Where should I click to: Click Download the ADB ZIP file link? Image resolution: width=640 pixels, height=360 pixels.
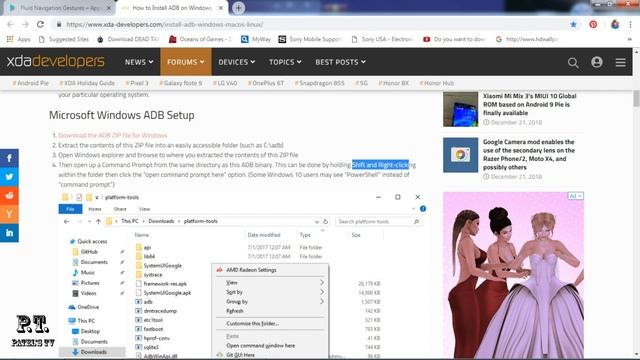coord(113,135)
